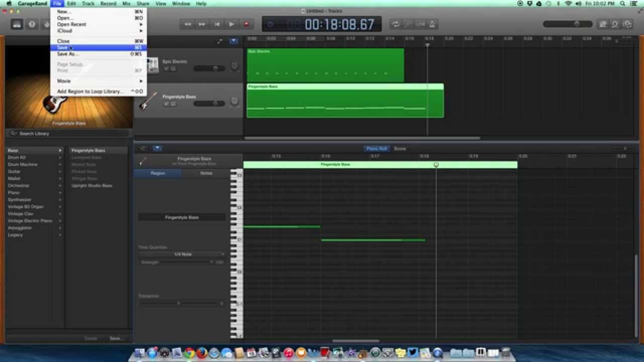
Task: Adjust the master volume slider
Action: click(x=568, y=24)
